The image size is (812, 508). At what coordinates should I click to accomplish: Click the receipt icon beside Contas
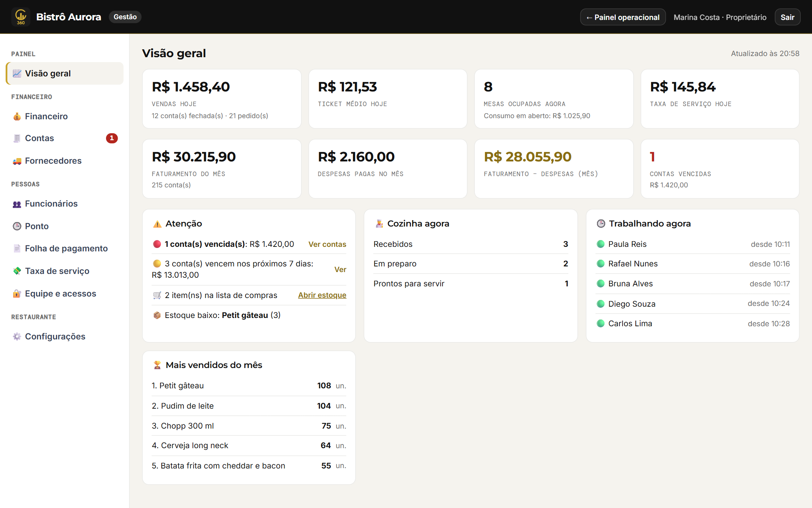(17, 138)
